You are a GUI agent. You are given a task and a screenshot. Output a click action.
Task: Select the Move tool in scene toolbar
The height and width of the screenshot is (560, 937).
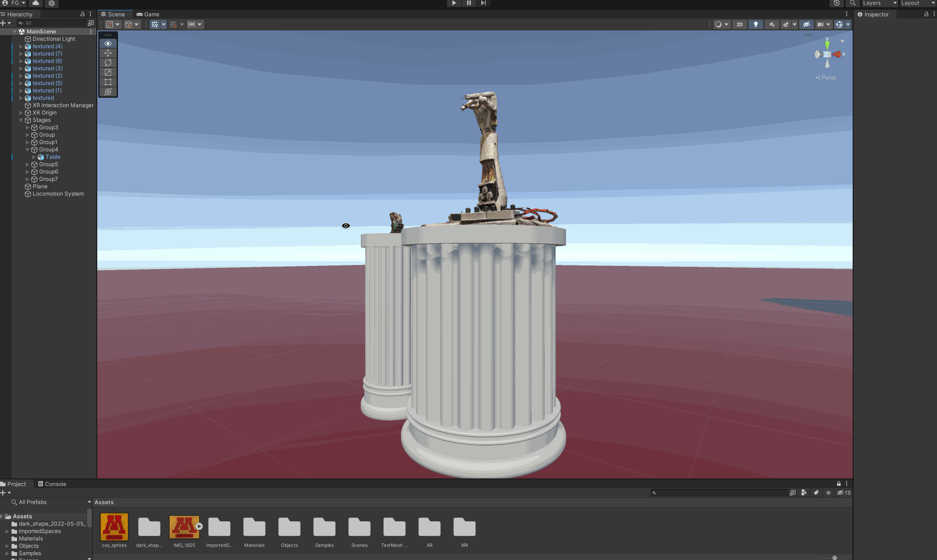click(108, 53)
